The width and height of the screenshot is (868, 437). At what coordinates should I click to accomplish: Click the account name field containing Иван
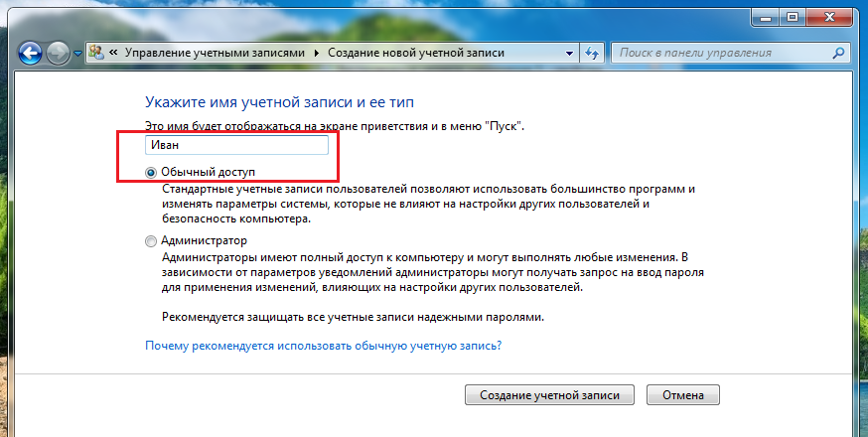(236, 145)
